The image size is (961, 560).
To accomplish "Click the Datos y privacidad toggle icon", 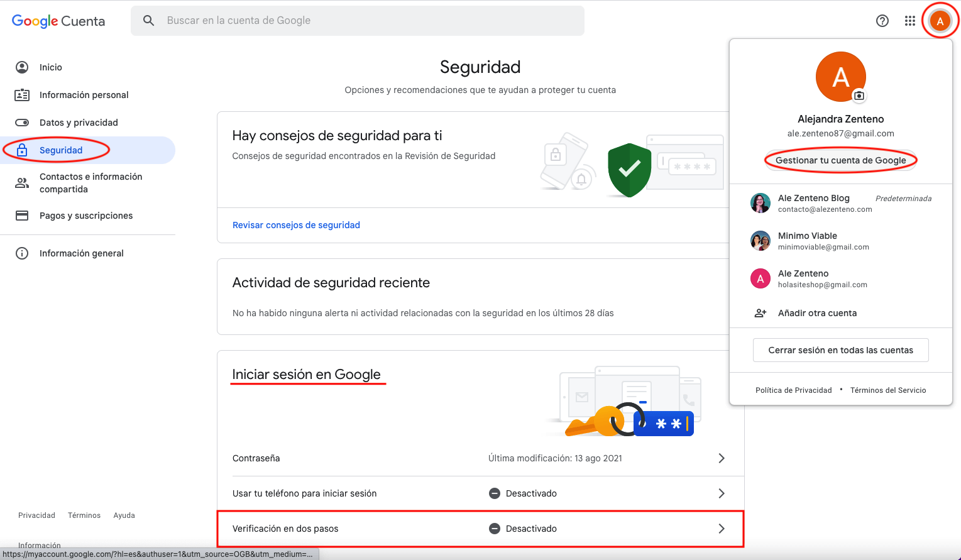I will 22,123.
